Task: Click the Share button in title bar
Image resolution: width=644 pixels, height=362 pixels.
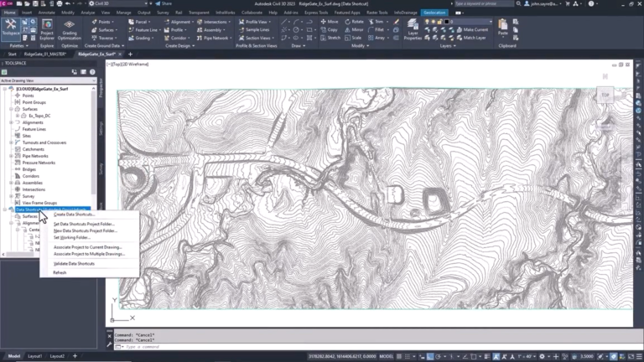Action: (164, 3)
